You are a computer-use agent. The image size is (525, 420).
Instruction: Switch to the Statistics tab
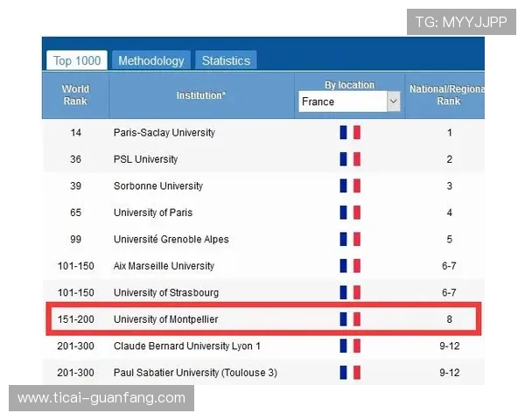[x=226, y=60]
